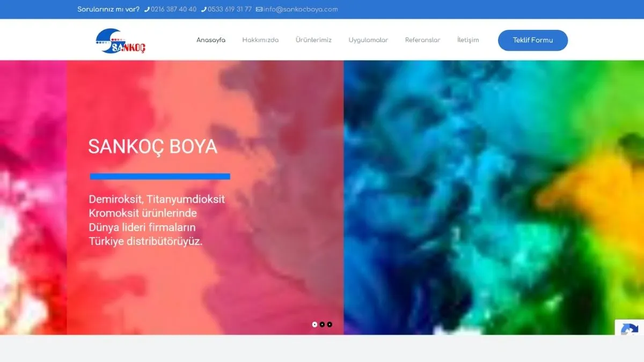Go to the Hakkımızda page
This screenshot has height=362, width=644.
point(260,40)
